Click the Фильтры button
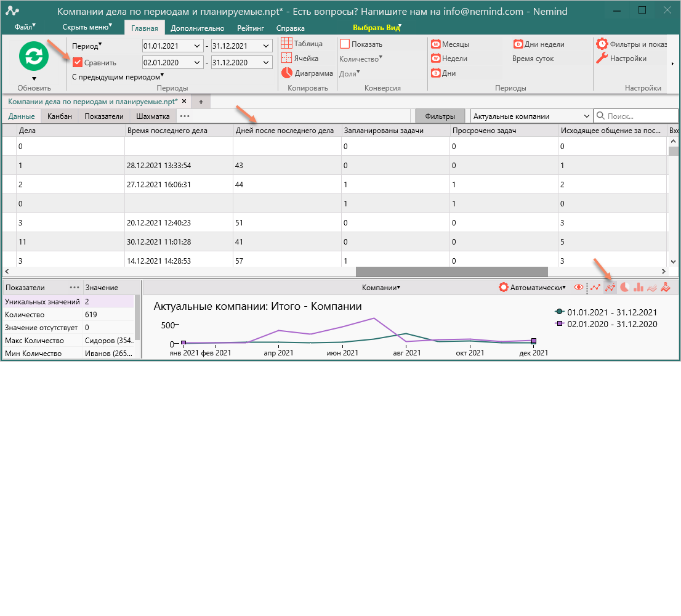Viewport: 681px width, 616px height. tap(440, 116)
